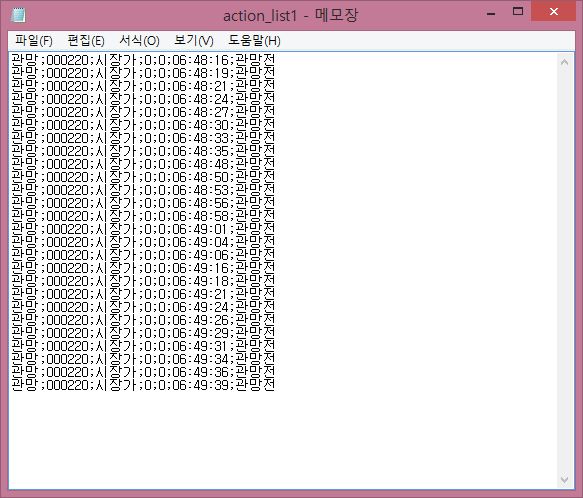Click the line with time 06:49:16
Screen dimensions: 583x498
(143, 269)
